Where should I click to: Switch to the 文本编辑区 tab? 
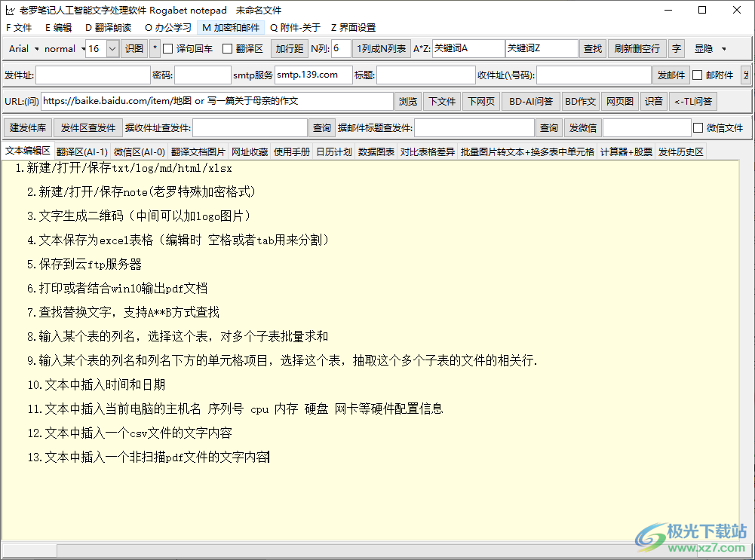tap(27, 151)
